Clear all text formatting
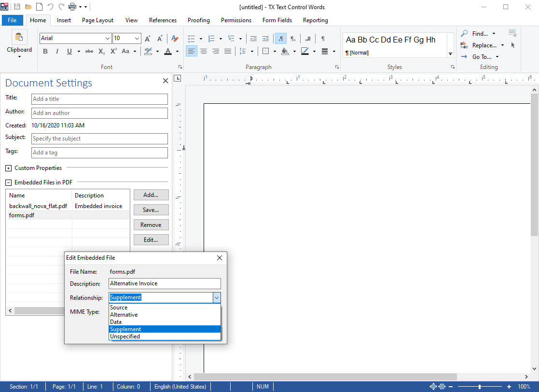 tap(175, 39)
